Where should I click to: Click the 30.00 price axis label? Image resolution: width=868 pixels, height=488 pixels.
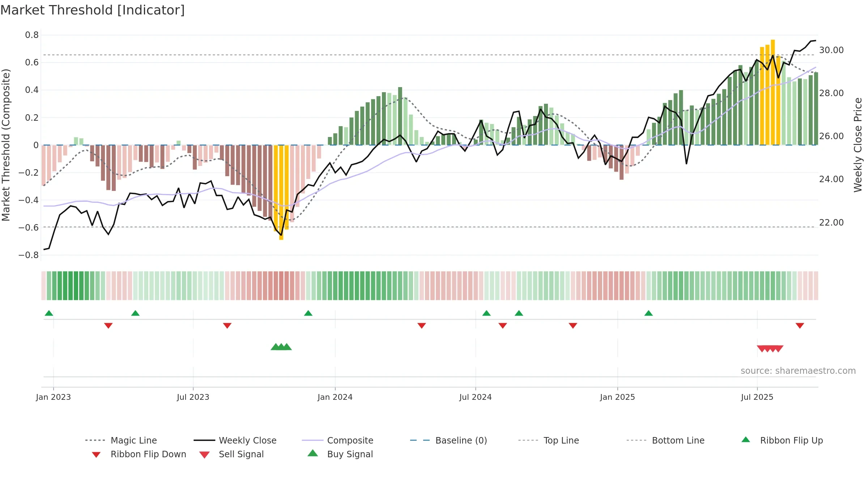coord(831,50)
